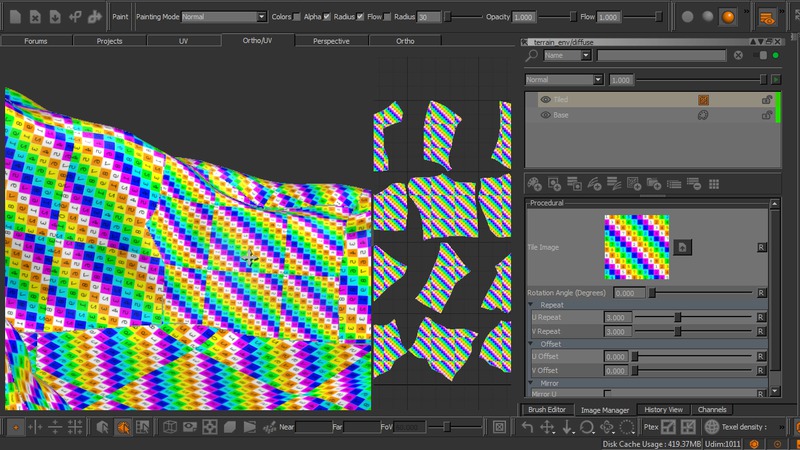Hide the Tiled layer via eye icon
This screenshot has height=450, width=800.
coord(545,100)
